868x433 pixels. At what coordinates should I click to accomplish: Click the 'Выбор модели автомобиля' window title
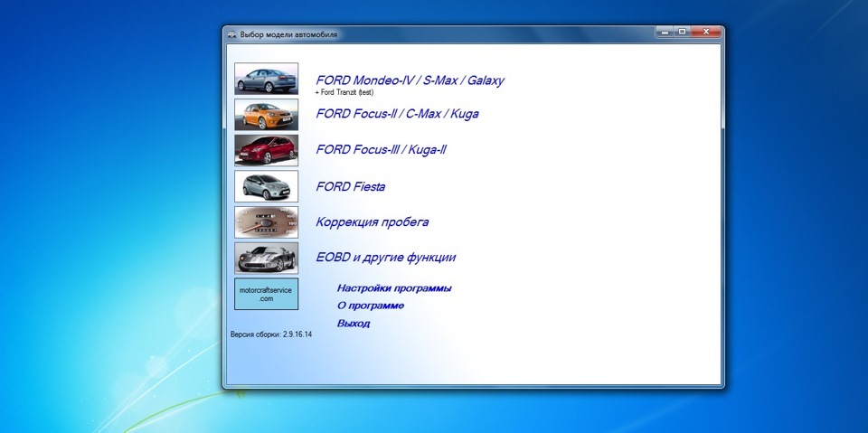click(288, 34)
